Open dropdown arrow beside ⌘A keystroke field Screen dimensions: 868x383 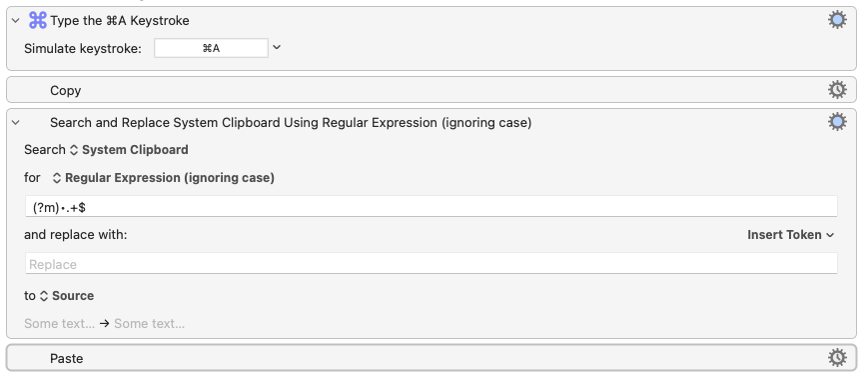(277, 48)
